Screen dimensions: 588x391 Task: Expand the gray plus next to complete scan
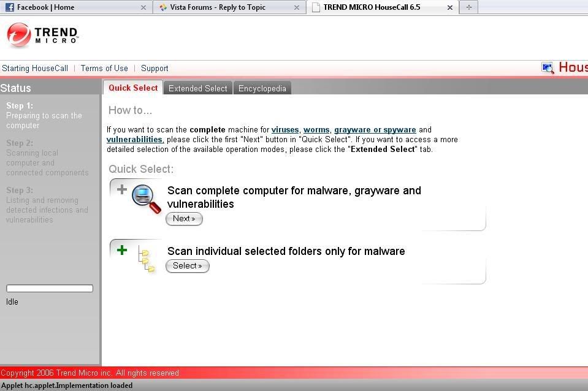tap(122, 189)
